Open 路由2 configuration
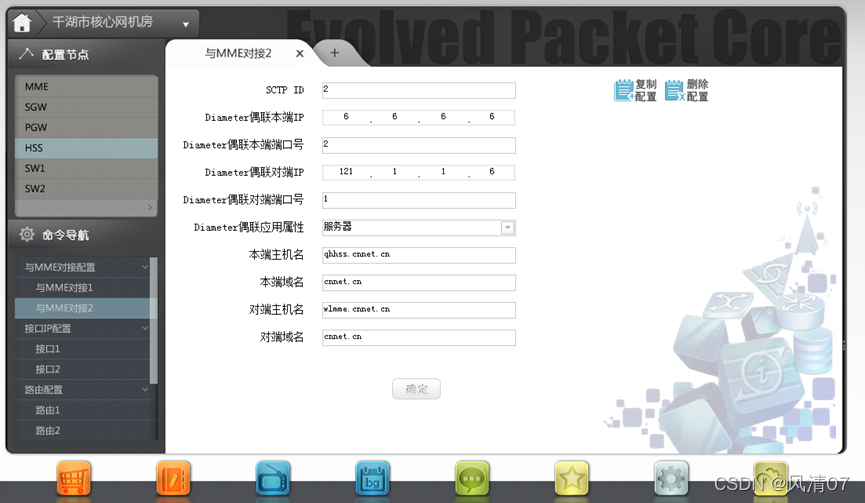 click(83, 430)
